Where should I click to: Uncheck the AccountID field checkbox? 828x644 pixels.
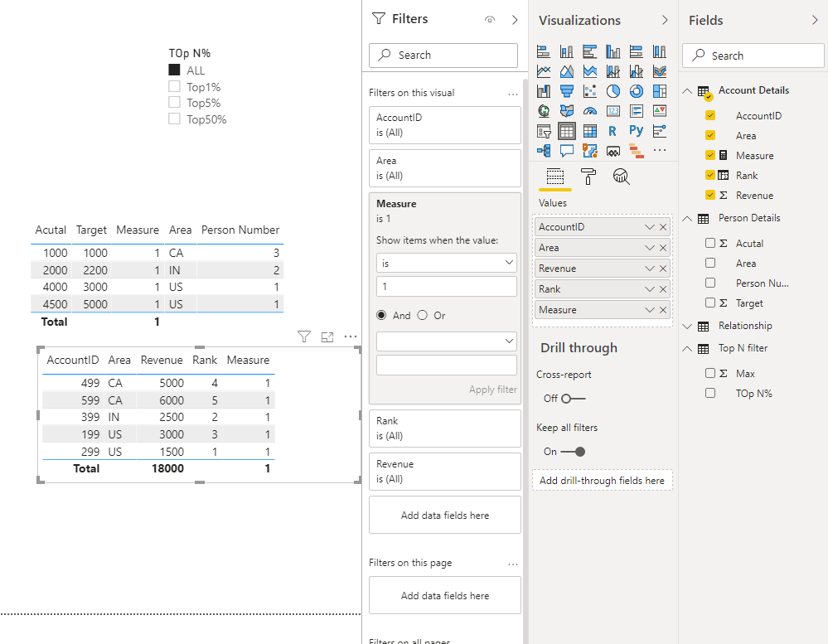(x=710, y=115)
